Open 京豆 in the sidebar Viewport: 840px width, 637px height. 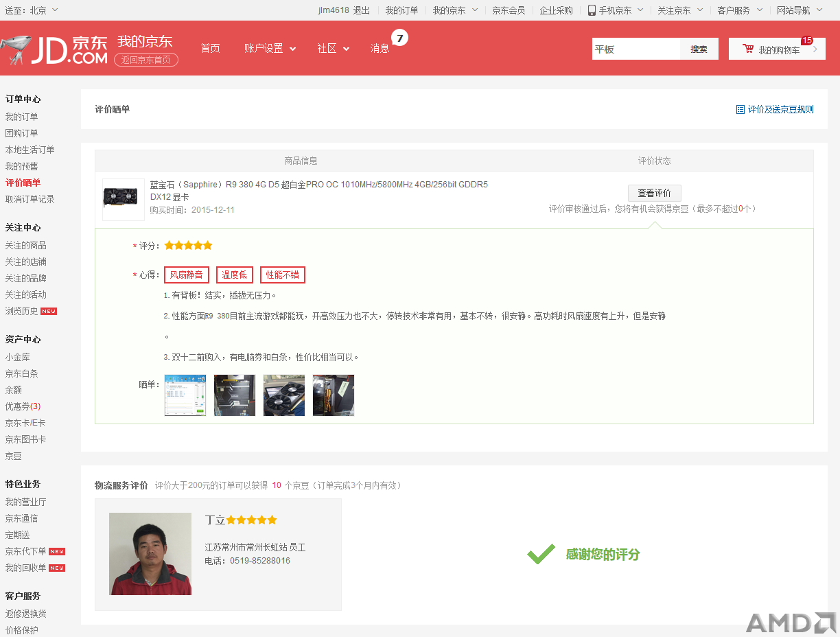(14, 456)
